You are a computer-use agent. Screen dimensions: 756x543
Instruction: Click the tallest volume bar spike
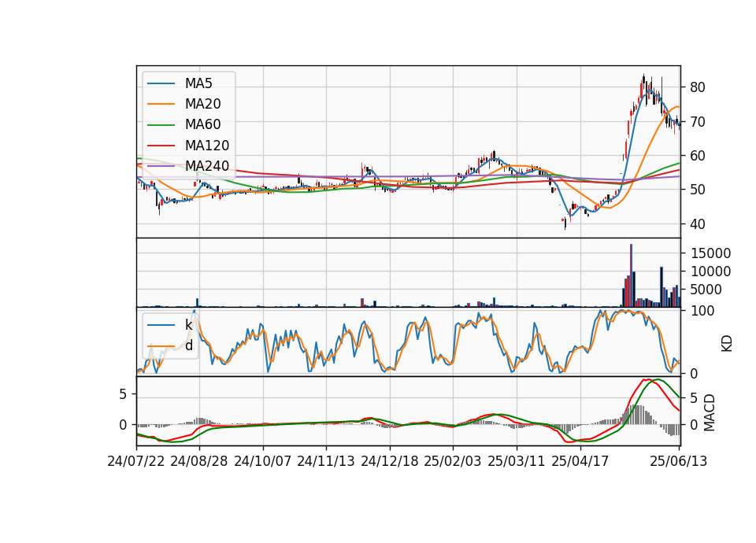[631, 275]
